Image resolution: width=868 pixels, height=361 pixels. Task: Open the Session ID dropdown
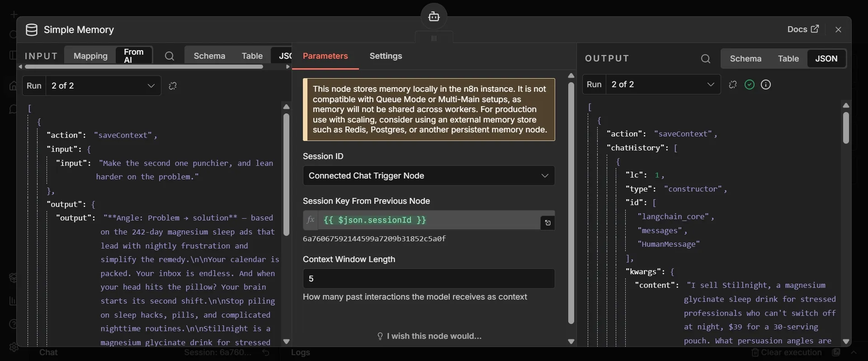pyautogui.click(x=429, y=176)
